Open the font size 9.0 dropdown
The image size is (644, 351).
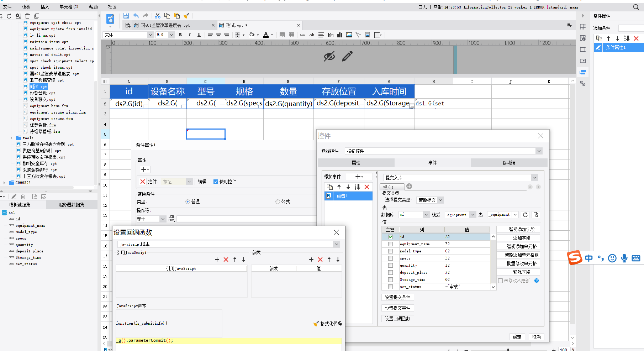coord(171,35)
